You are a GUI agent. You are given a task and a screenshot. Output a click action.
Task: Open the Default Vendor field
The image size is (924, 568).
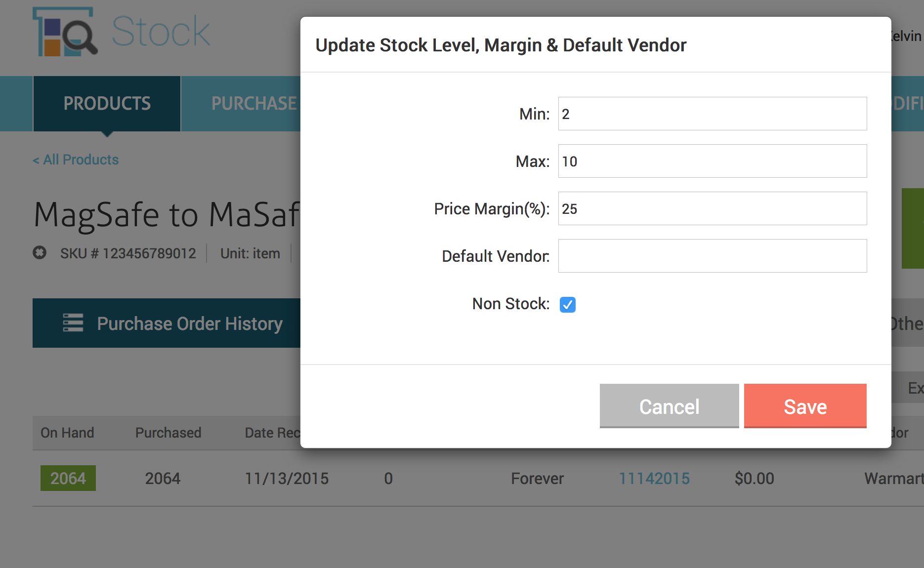(x=713, y=256)
